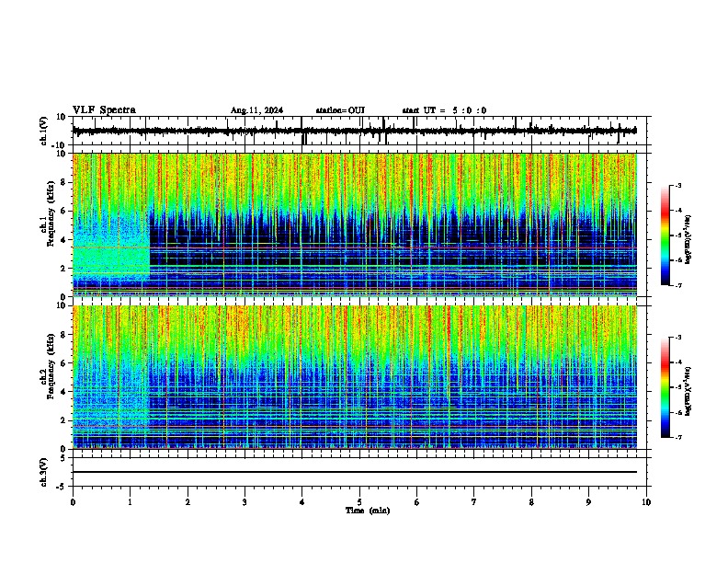The image size is (728, 563).
Task: Click the '-5' tick on ch.3(V) axis
Action: coord(62,487)
